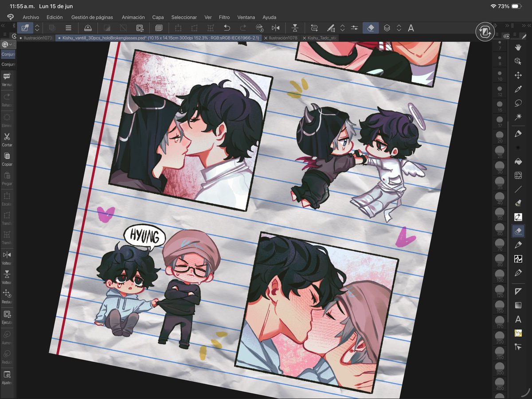The height and width of the screenshot is (399, 532).
Task: Click the Escalar button
Action: pyautogui.click(x=7, y=199)
